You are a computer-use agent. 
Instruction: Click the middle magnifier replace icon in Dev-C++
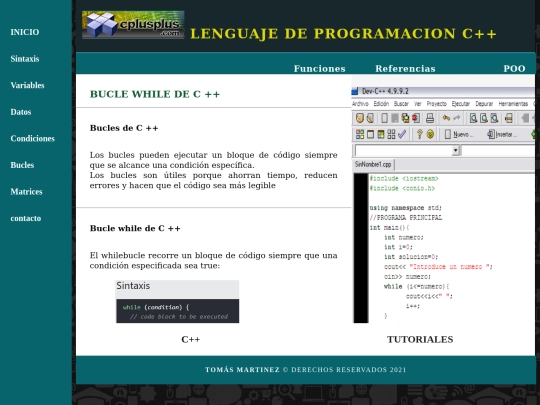click(x=484, y=118)
